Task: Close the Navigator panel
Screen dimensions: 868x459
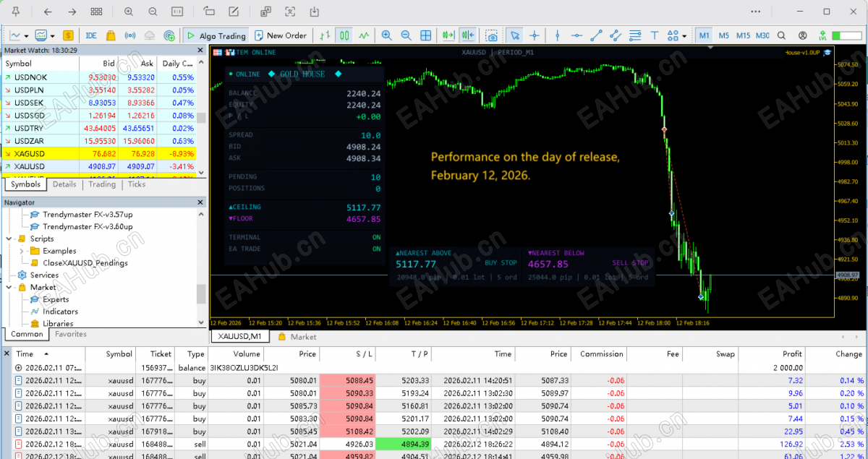Action: [201, 202]
